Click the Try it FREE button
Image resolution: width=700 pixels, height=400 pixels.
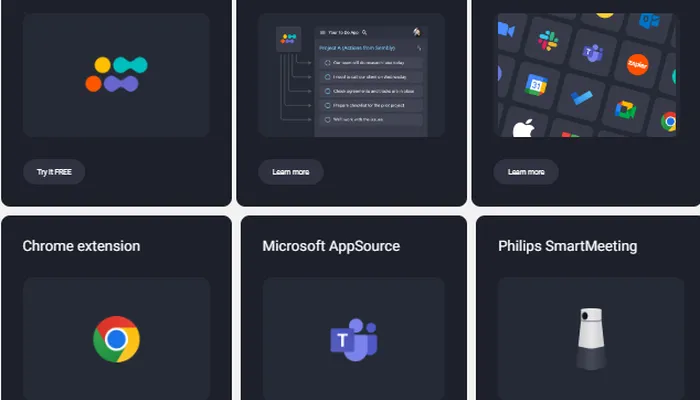pos(54,172)
